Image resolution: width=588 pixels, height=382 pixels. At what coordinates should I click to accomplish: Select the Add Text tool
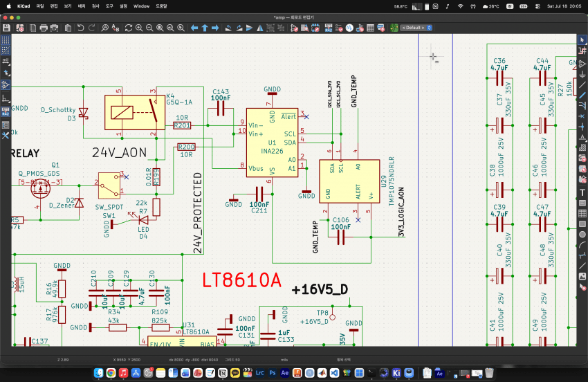(x=582, y=192)
